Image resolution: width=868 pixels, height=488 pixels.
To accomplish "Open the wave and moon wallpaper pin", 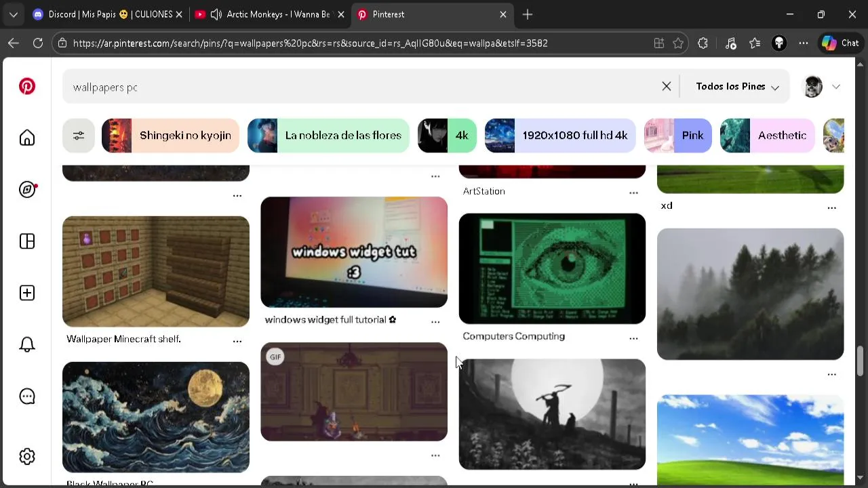I will (156, 417).
